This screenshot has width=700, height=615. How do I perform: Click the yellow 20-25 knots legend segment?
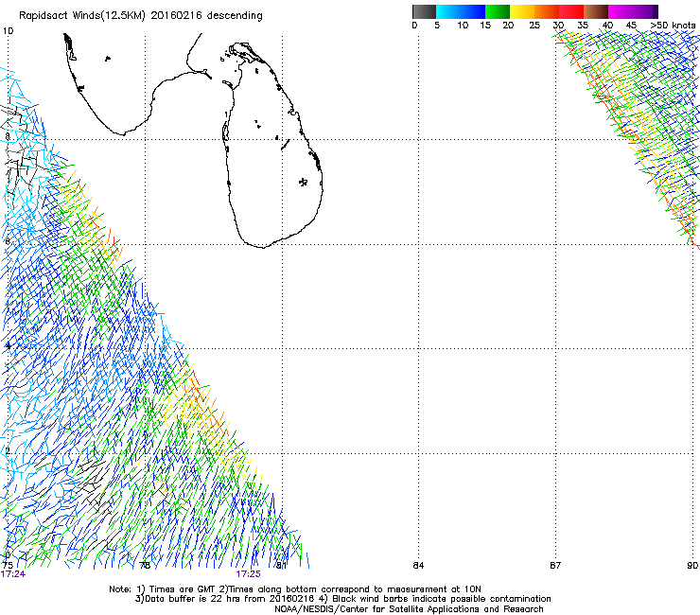(x=522, y=11)
